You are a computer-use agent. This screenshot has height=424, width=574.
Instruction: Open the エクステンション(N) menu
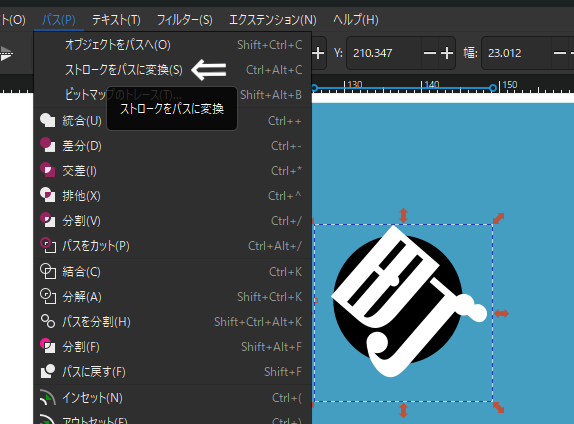coord(273,20)
